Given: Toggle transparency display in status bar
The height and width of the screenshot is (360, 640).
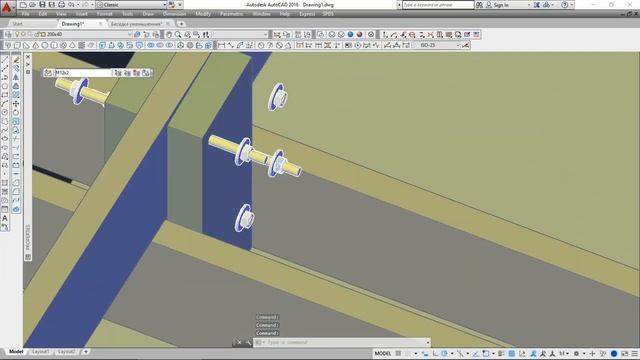Looking at the screenshot, I should (511, 353).
